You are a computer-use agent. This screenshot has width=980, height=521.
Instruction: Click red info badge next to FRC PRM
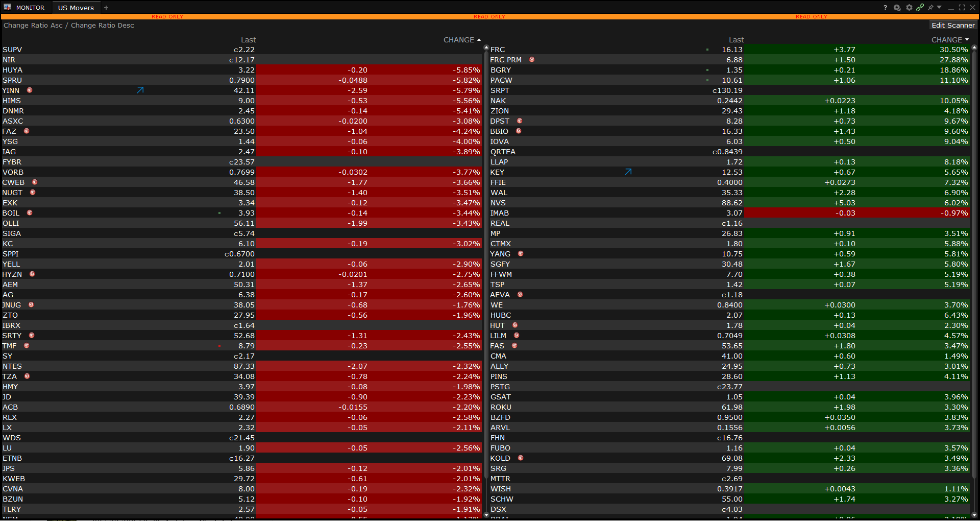click(532, 59)
